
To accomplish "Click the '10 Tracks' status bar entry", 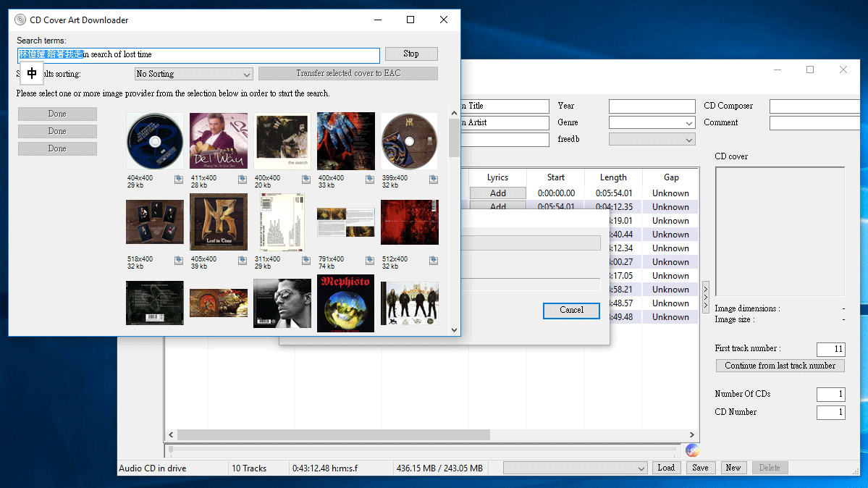I will [249, 468].
